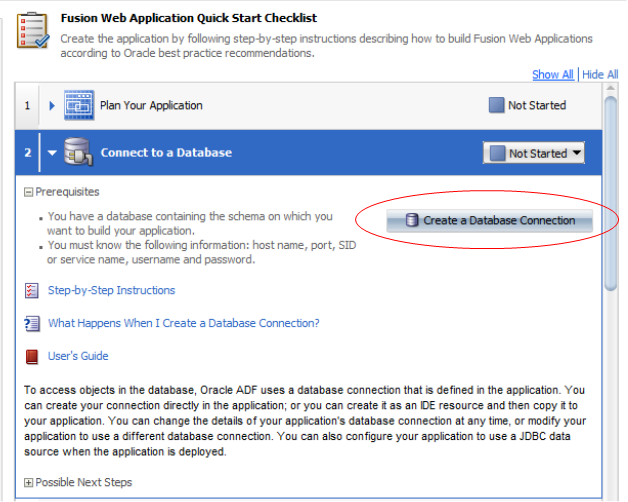The height and width of the screenshot is (502, 628).
Task: Click the Create a Database Connection button
Action: [x=489, y=220]
